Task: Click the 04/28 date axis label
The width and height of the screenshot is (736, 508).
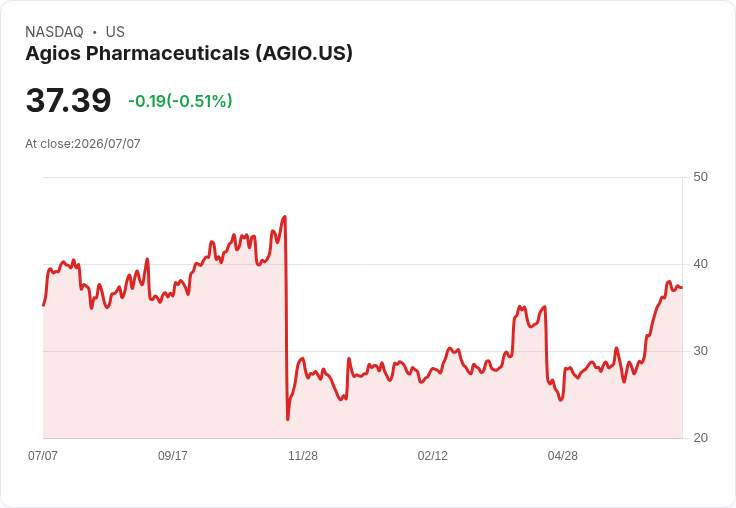Action: (563, 455)
